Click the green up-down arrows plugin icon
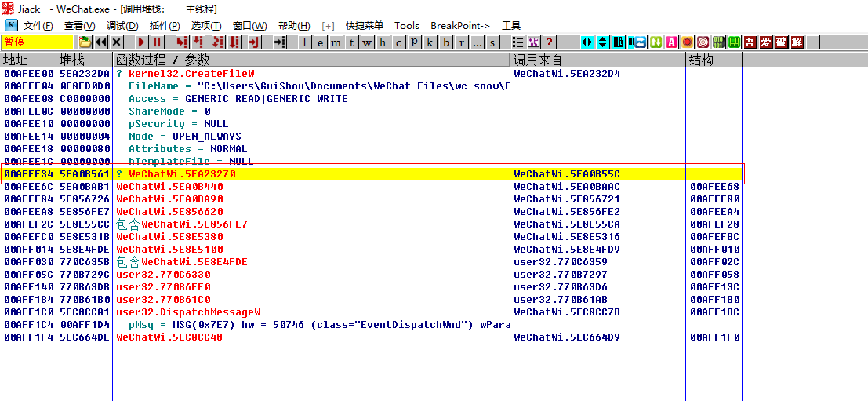This screenshot has height=401, width=868. pos(656,42)
